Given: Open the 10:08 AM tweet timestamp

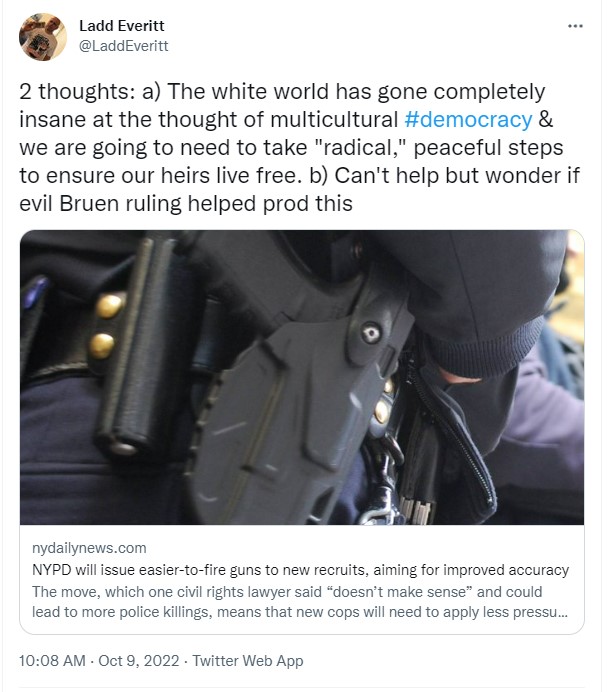Looking at the screenshot, I should pyautogui.click(x=52, y=661).
